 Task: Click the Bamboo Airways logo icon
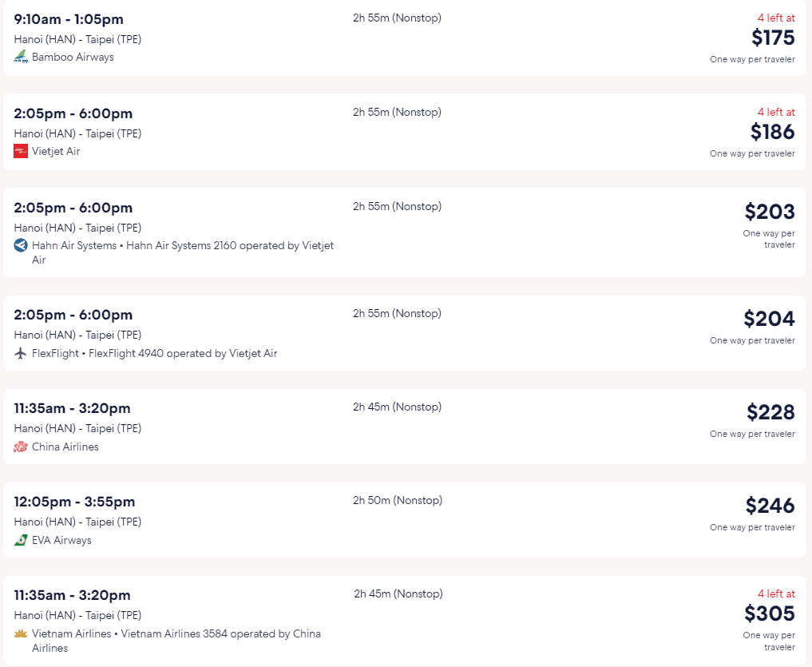21,57
